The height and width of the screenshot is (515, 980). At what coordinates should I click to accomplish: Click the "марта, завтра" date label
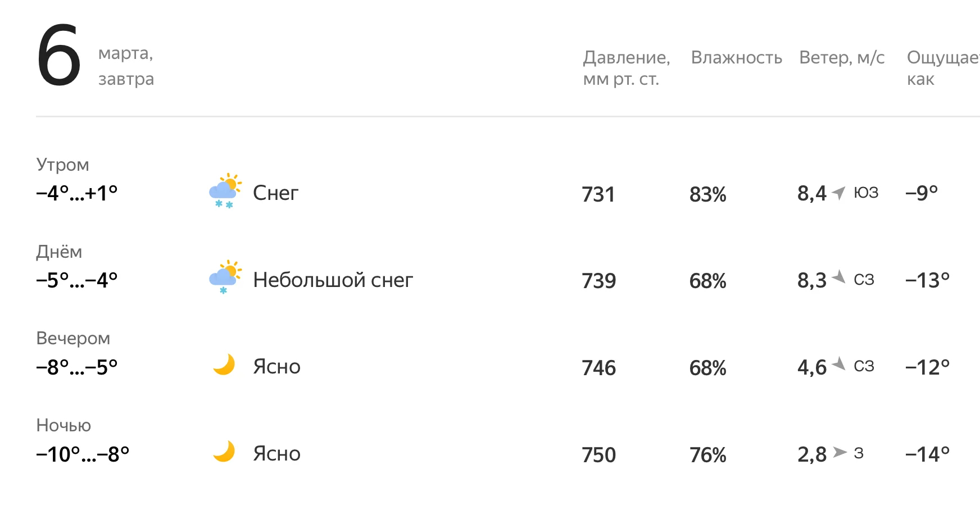click(126, 66)
